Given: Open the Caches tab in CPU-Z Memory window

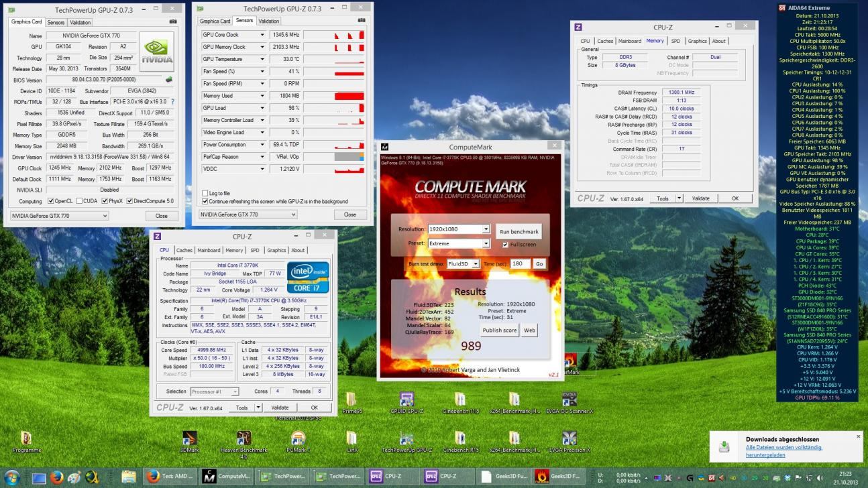Looking at the screenshot, I should tap(605, 41).
